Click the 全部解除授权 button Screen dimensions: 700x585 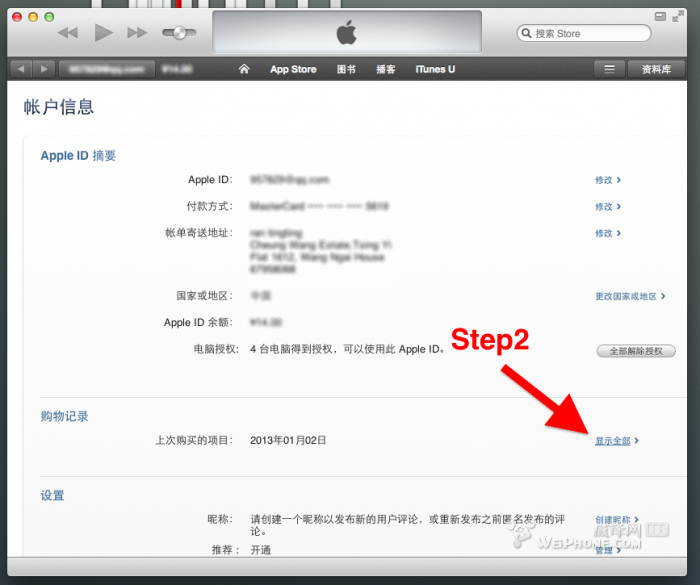click(x=636, y=351)
